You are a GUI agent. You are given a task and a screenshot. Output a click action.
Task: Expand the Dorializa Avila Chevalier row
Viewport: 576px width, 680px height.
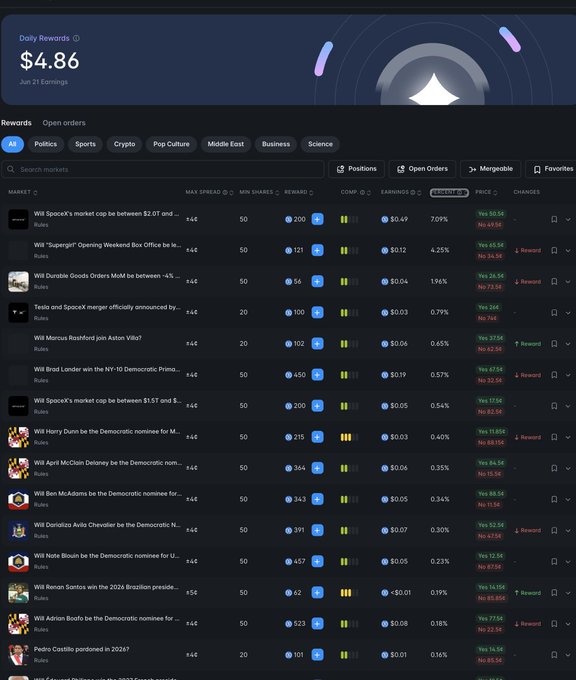coord(568,530)
